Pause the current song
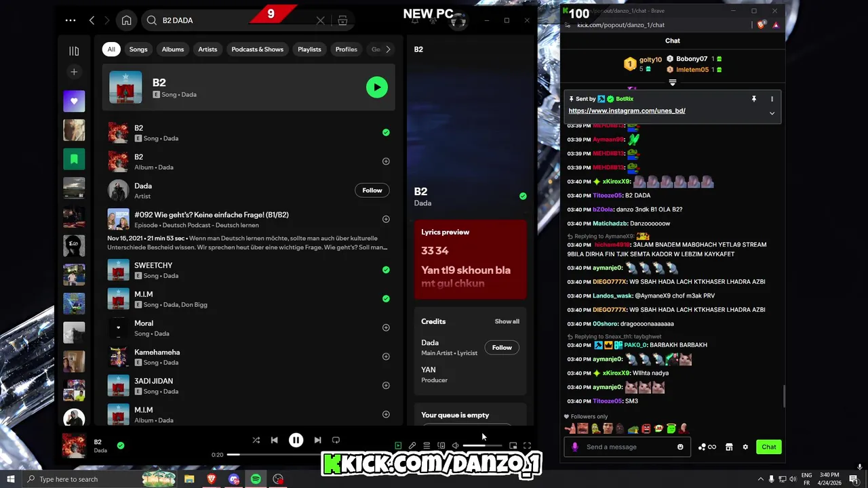The height and width of the screenshot is (488, 868). tap(296, 440)
